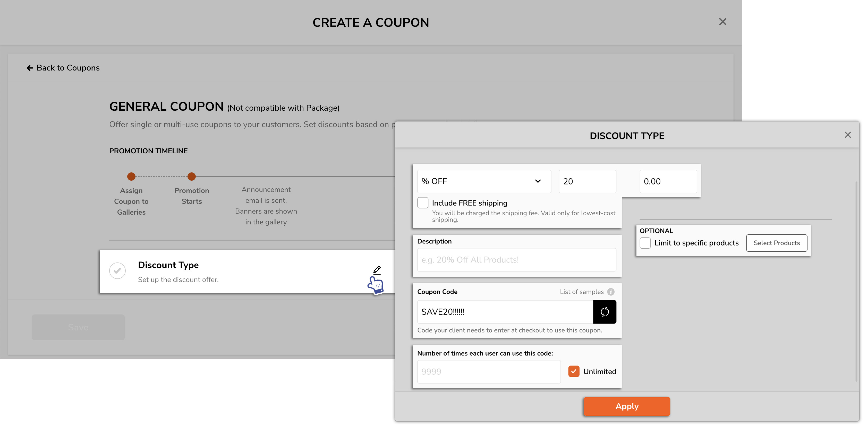Check Limit to specific products option
The image size is (868, 430).
click(x=645, y=243)
